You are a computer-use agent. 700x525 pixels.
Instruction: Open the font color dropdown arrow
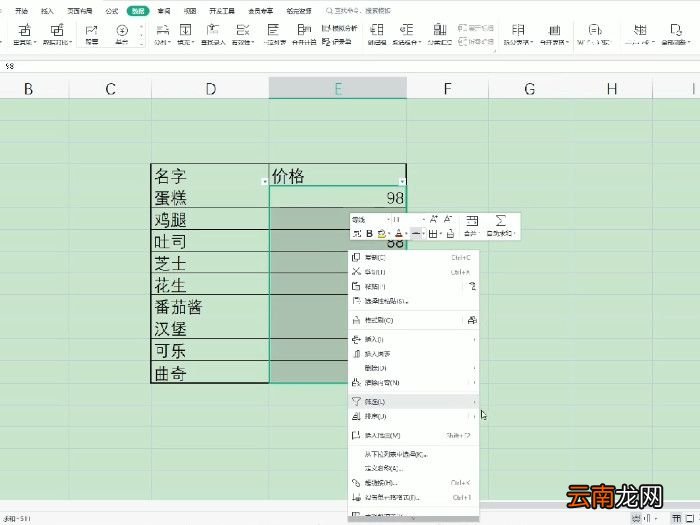pyautogui.click(x=406, y=234)
